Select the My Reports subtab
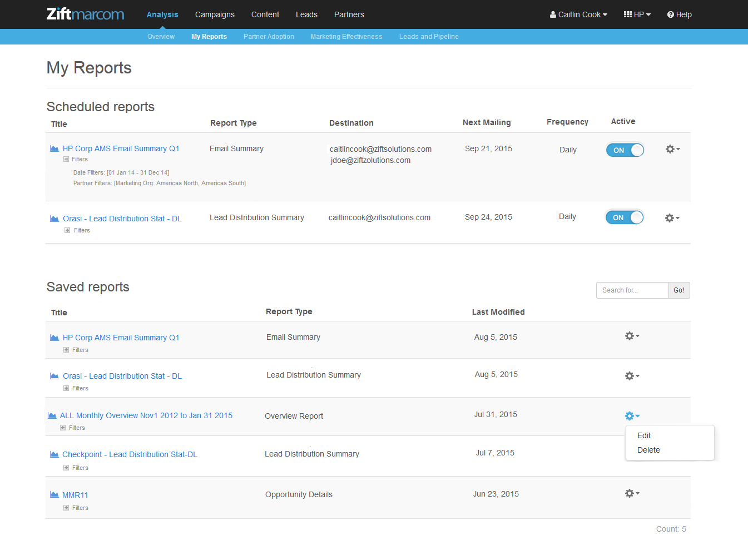The width and height of the screenshot is (748, 560). (209, 37)
